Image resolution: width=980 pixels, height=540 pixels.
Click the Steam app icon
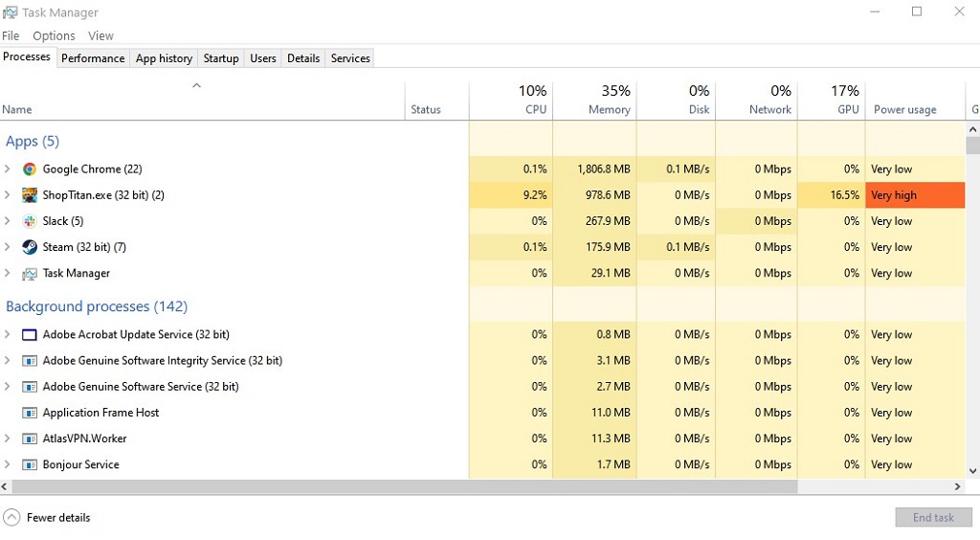30,247
